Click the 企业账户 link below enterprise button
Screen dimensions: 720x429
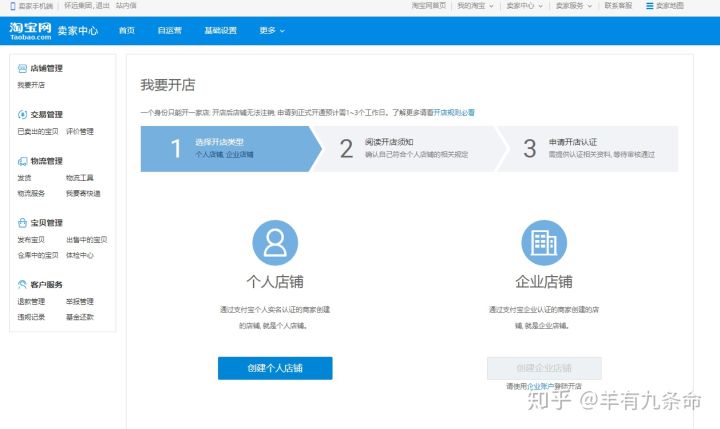pyautogui.click(x=541, y=385)
